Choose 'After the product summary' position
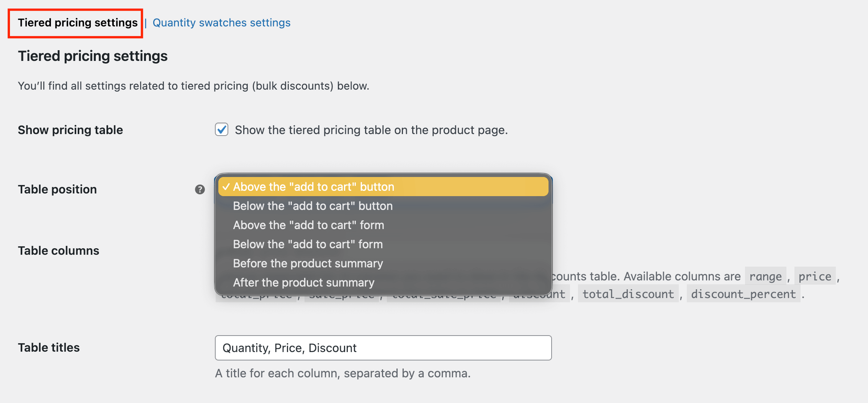The image size is (868, 403). click(303, 282)
